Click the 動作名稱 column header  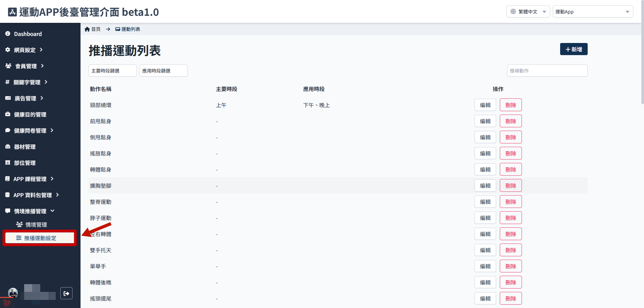click(101, 89)
